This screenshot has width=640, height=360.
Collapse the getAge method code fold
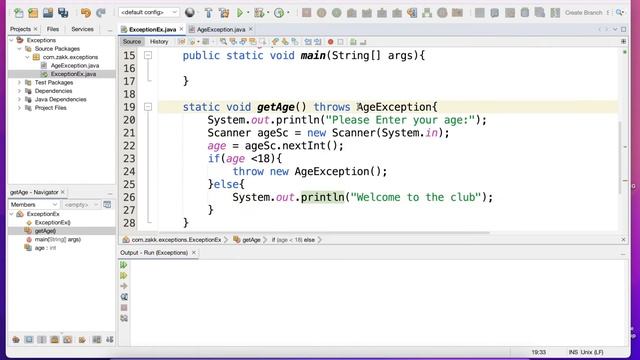click(148, 107)
